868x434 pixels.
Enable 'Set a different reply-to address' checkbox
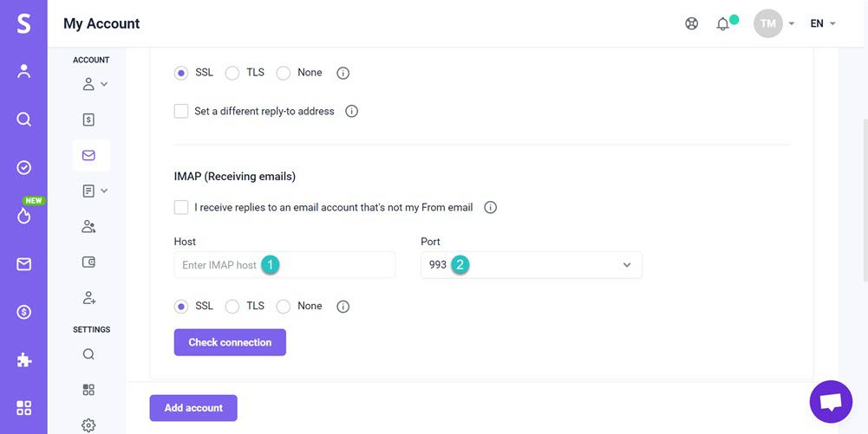181,111
